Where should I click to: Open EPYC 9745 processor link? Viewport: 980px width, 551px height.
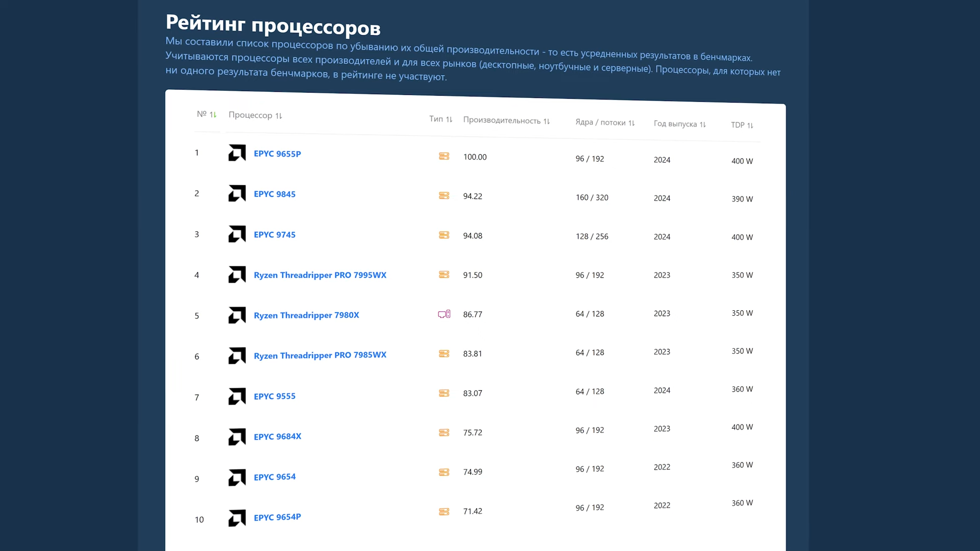tap(275, 235)
